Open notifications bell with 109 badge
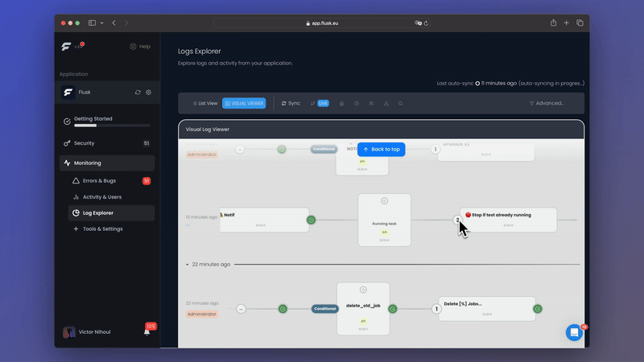This screenshot has height=362, width=644. pos(147,331)
